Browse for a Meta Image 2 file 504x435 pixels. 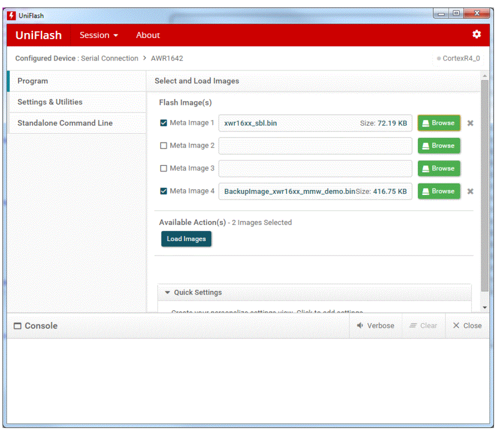coord(439,145)
